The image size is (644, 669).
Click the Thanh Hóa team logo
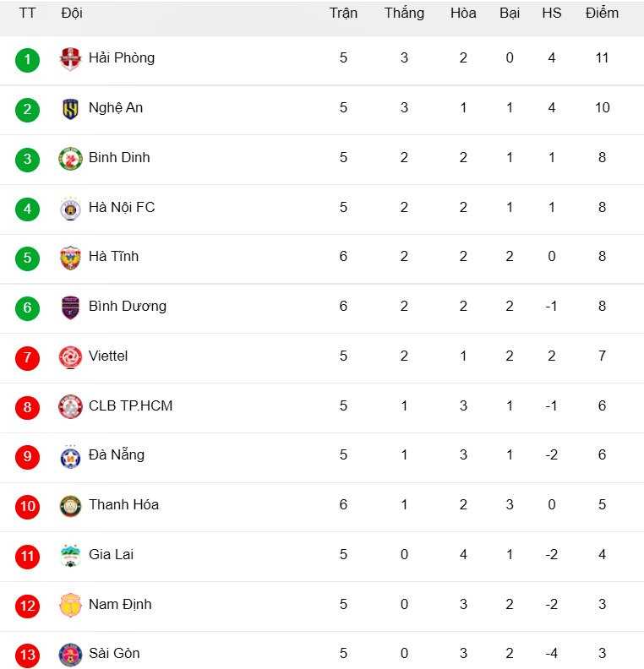70,506
